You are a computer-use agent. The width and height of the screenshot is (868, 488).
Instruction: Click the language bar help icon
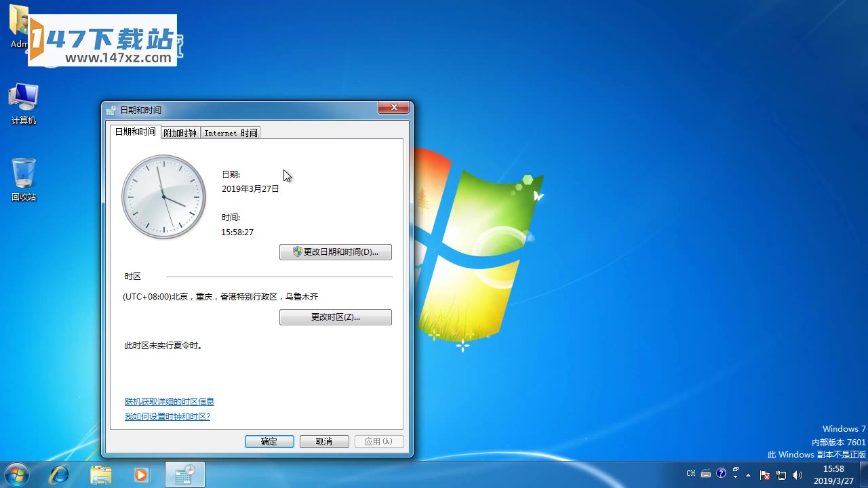click(x=721, y=474)
